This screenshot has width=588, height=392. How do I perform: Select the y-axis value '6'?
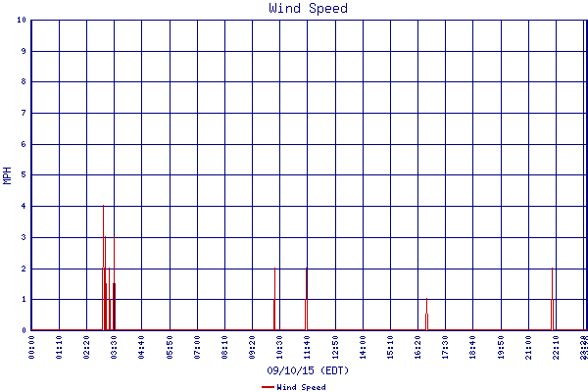pos(24,144)
